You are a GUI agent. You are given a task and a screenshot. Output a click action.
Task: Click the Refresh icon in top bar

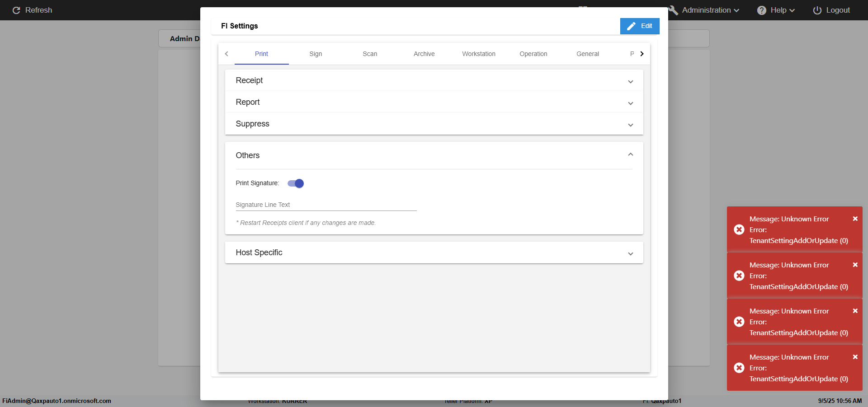click(16, 10)
